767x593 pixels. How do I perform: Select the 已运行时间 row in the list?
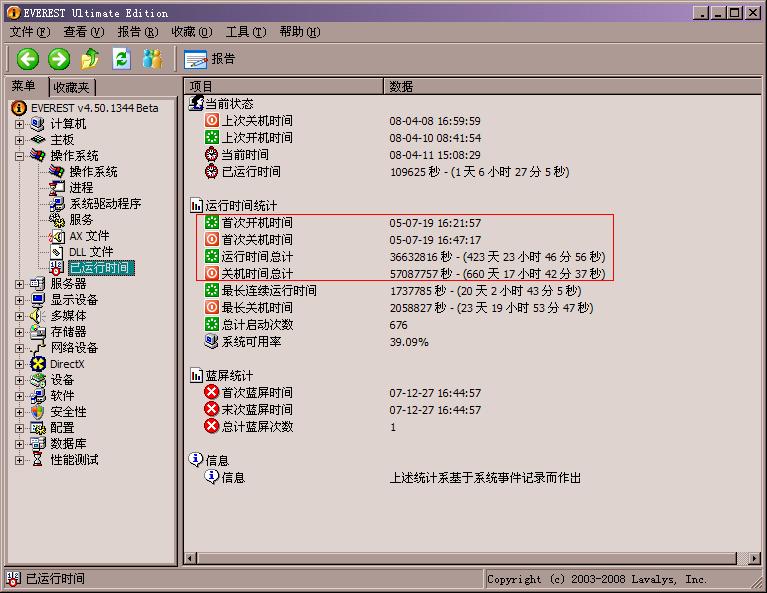click(386, 172)
